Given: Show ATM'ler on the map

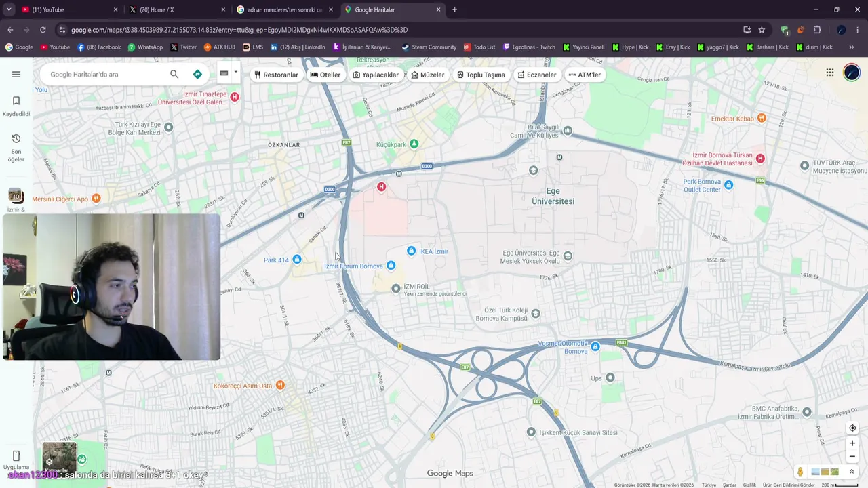Looking at the screenshot, I should click(585, 75).
